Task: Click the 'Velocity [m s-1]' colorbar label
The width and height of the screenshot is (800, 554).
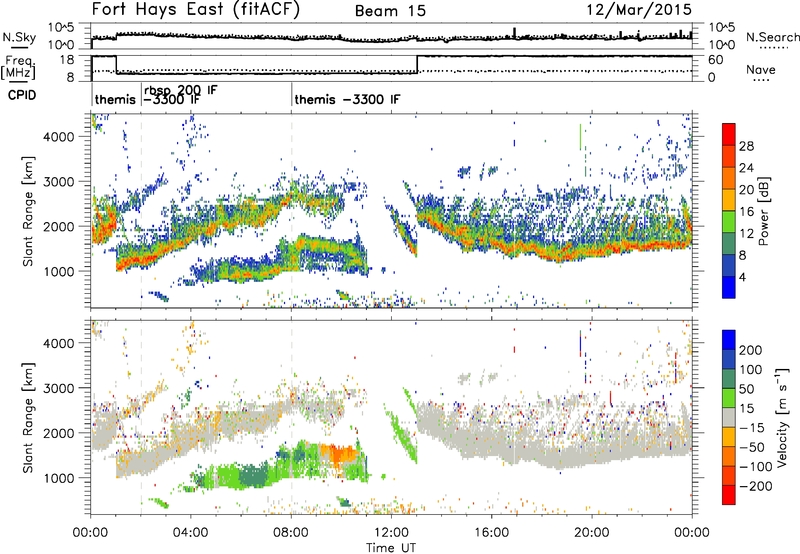Action: tap(781, 417)
